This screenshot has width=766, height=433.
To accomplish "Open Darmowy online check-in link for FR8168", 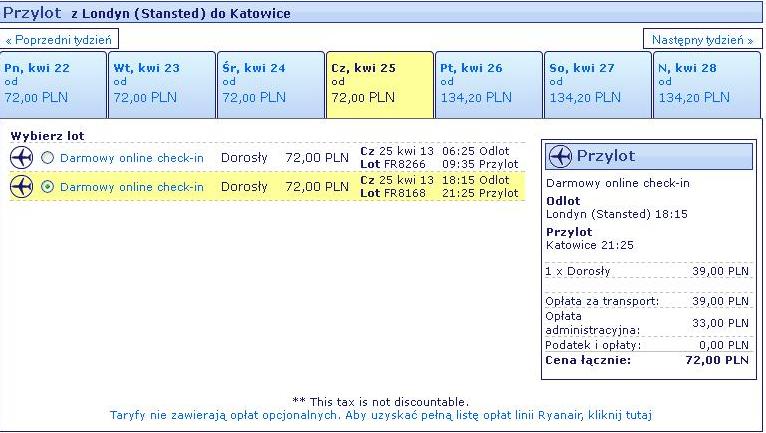I will (x=132, y=187).
